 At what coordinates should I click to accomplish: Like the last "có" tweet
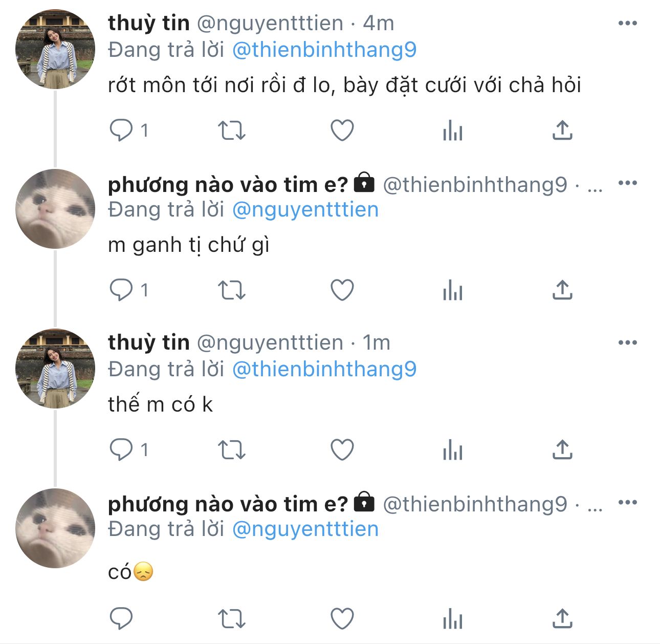[342, 618]
